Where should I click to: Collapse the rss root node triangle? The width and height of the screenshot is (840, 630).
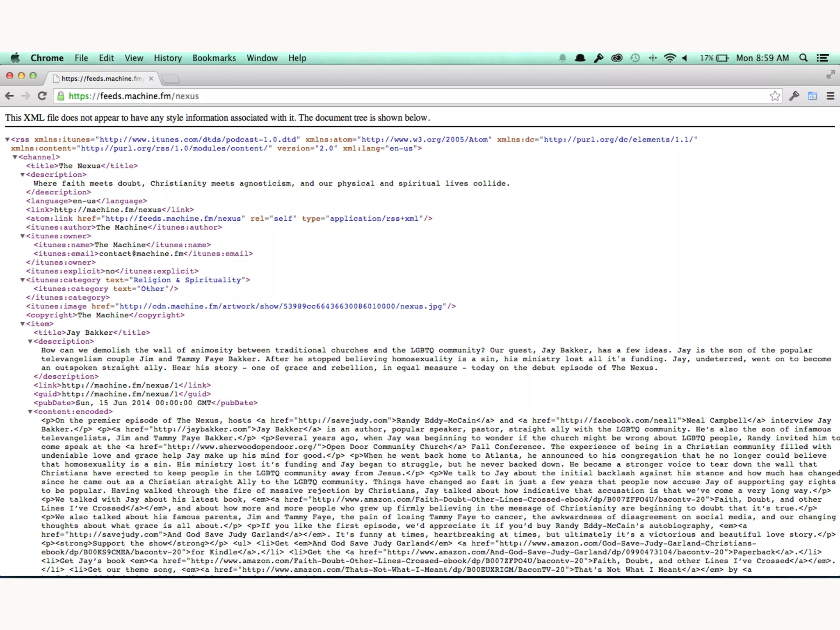[7, 139]
